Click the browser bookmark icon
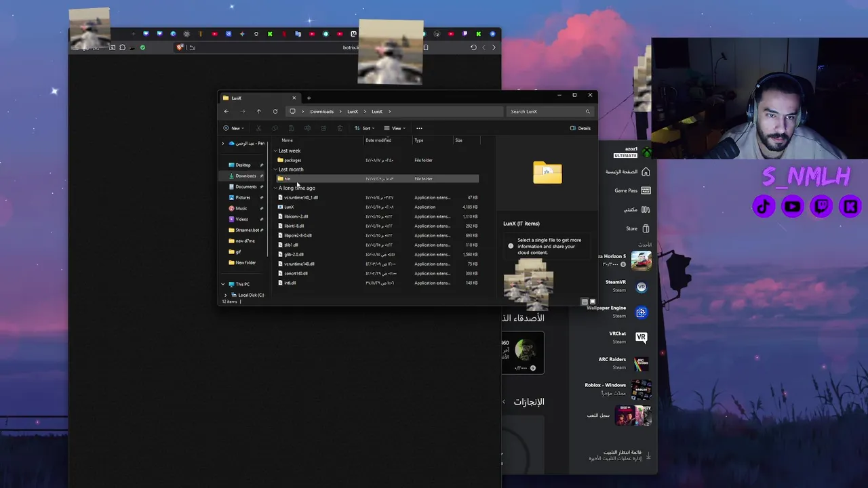This screenshot has height=488, width=868. click(426, 47)
